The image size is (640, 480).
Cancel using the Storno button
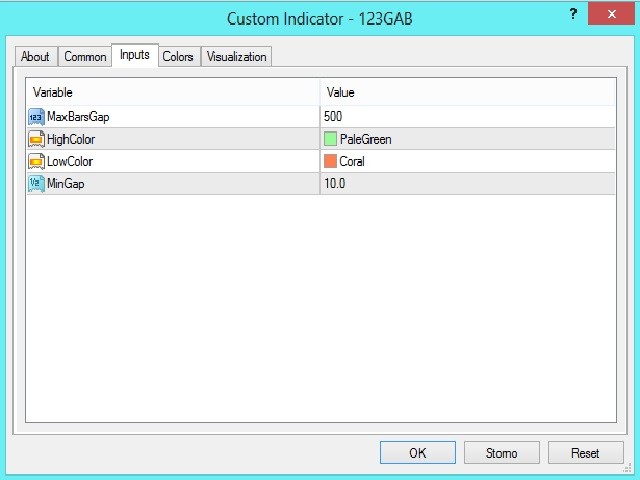[x=501, y=453]
